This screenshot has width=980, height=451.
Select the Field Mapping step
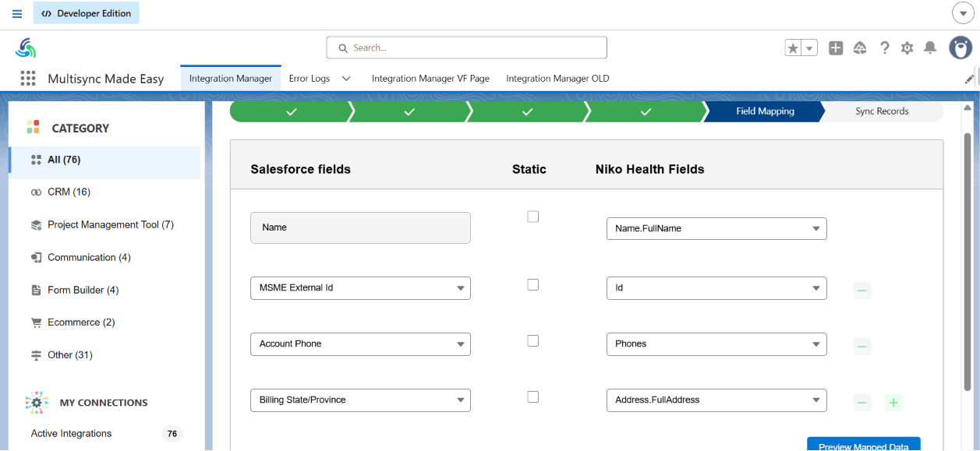pos(765,111)
